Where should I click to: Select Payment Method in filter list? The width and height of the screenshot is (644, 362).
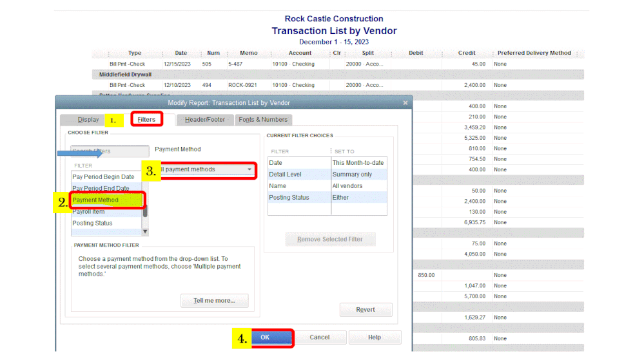point(107,200)
